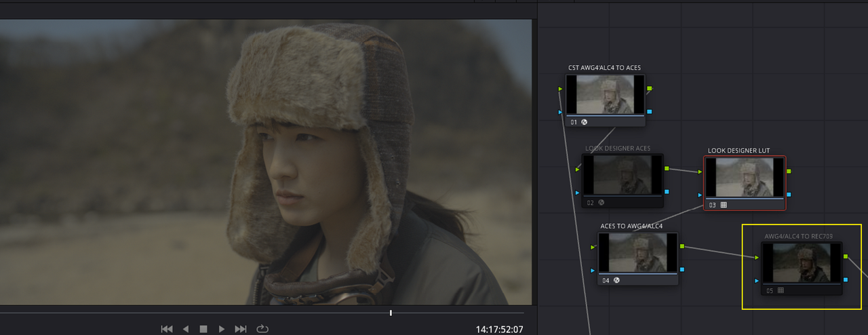Click the LUT grid icon on node 05
Viewport: 868px width, 335px height.
pos(781,290)
